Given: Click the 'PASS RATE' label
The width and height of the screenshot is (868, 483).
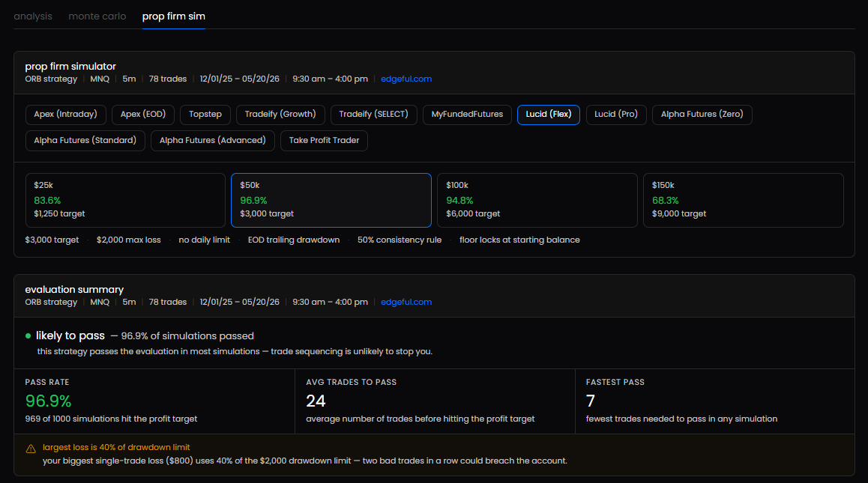Looking at the screenshot, I should click(47, 383).
